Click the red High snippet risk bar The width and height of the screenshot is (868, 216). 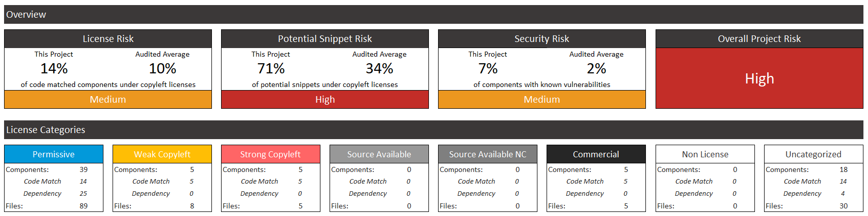(325, 100)
